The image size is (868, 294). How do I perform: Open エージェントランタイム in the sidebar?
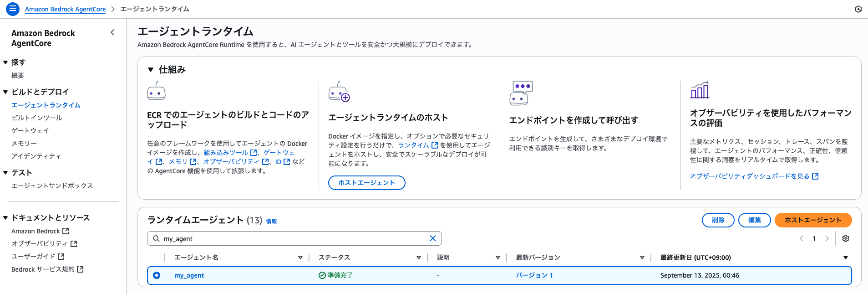coord(46,105)
